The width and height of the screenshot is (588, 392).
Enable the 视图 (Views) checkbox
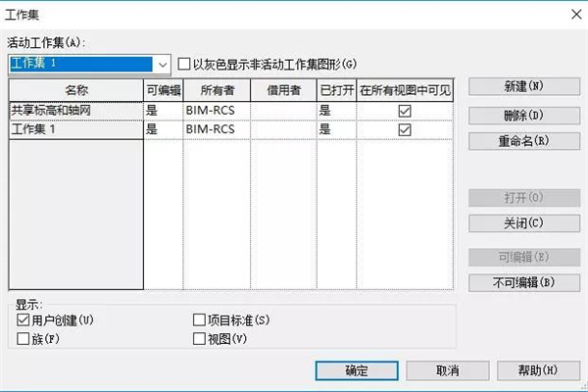click(200, 339)
